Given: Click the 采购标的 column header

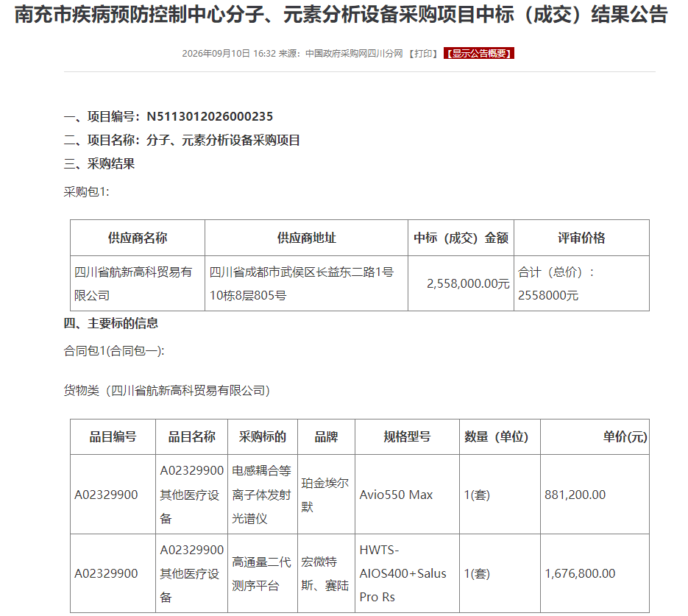Looking at the screenshot, I should click(263, 437).
